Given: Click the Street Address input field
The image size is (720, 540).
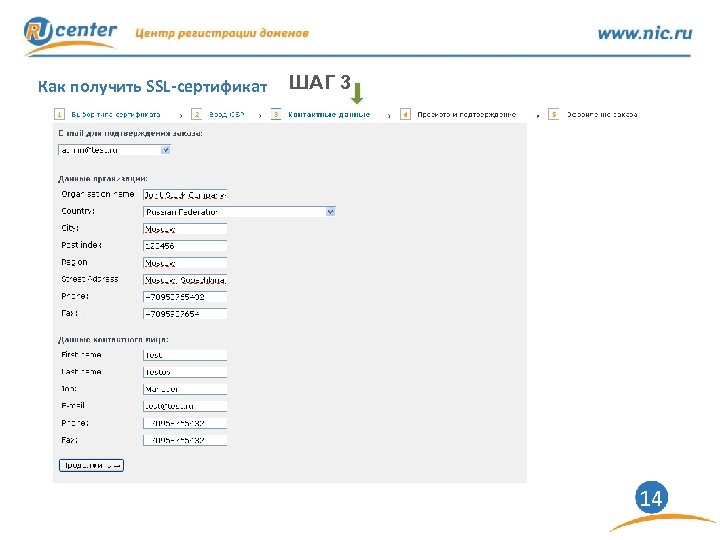Looking at the screenshot, I should point(185,280).
